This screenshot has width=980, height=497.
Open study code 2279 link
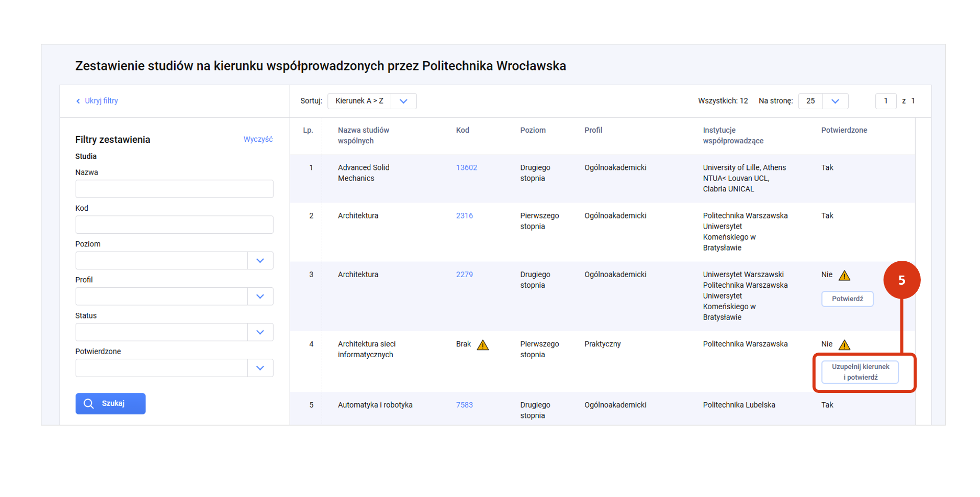click(x=465, y=275)
